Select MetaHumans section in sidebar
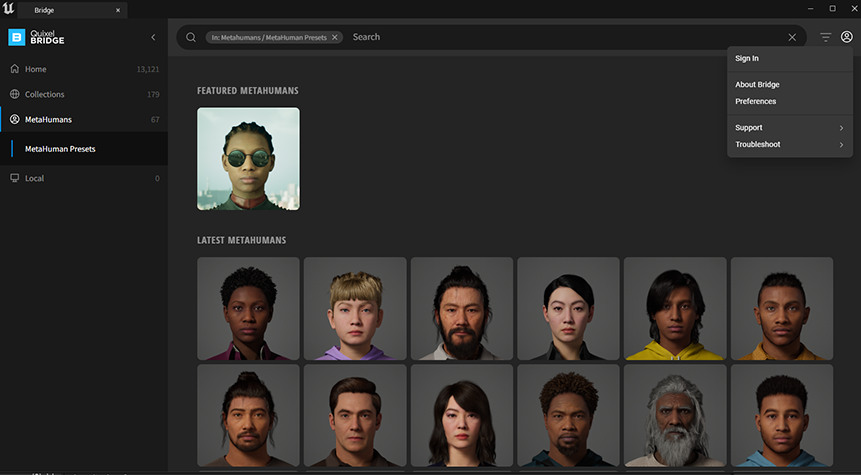861x475 pixels. [48, 119]
